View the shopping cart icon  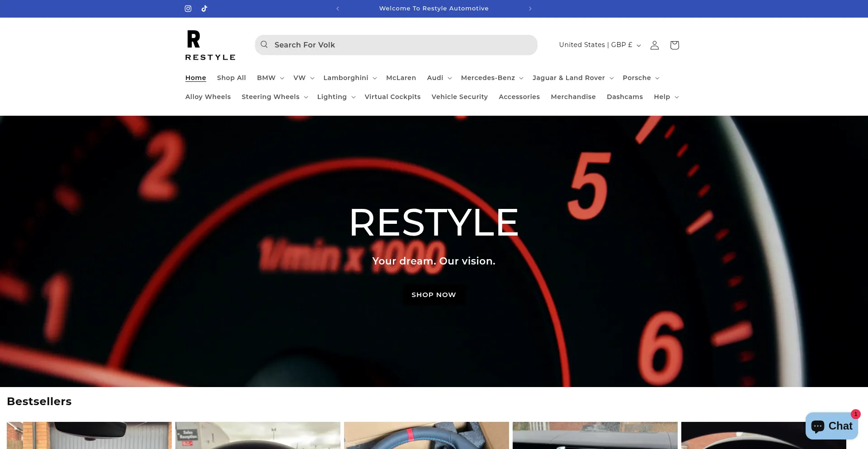tap(674, 45)
